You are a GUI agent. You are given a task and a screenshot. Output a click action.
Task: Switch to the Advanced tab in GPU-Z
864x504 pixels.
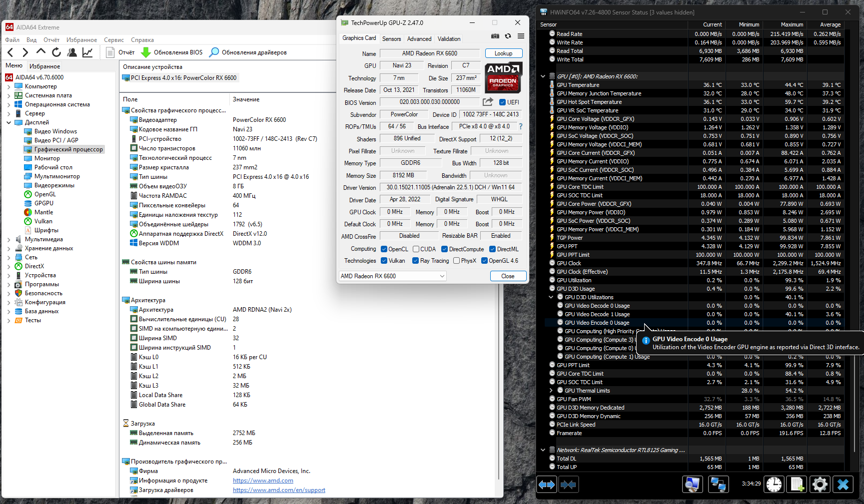coord(419,39)
